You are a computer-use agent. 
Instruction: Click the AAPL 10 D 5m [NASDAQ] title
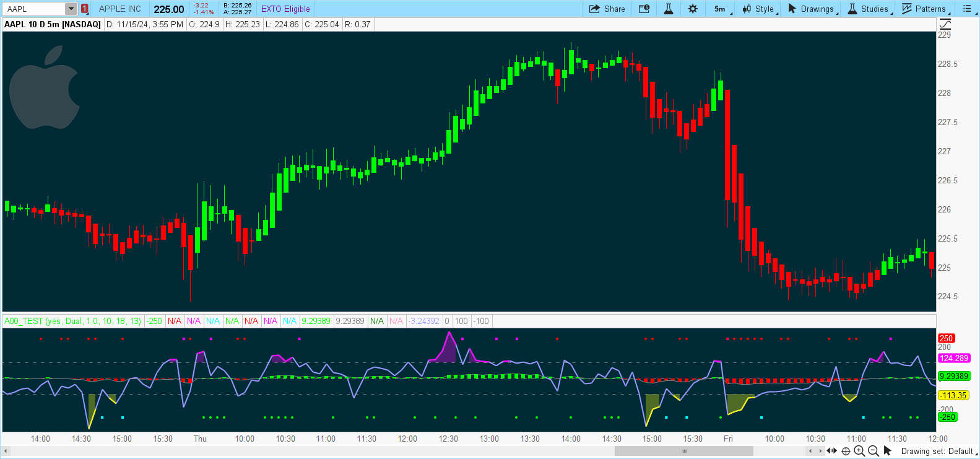53,24
